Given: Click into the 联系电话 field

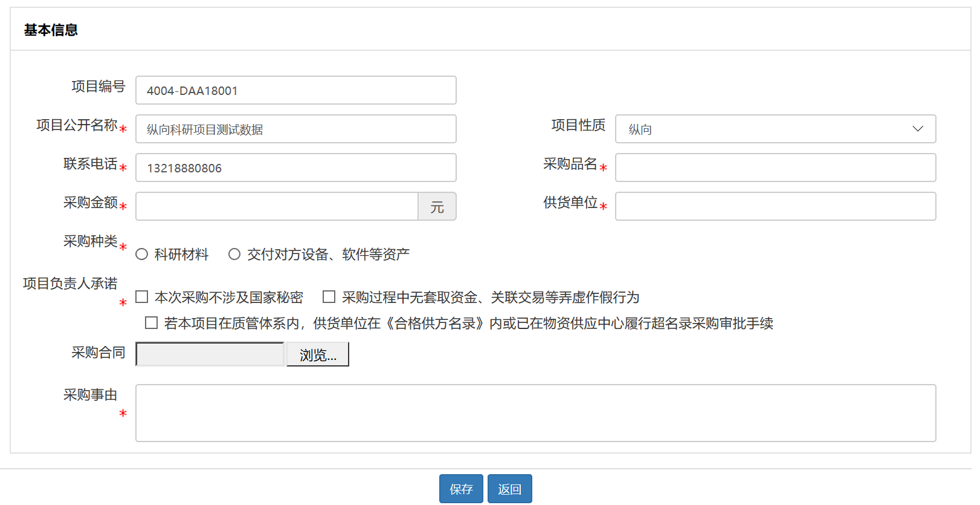Looking at the screenshot, I should [295, 168].
